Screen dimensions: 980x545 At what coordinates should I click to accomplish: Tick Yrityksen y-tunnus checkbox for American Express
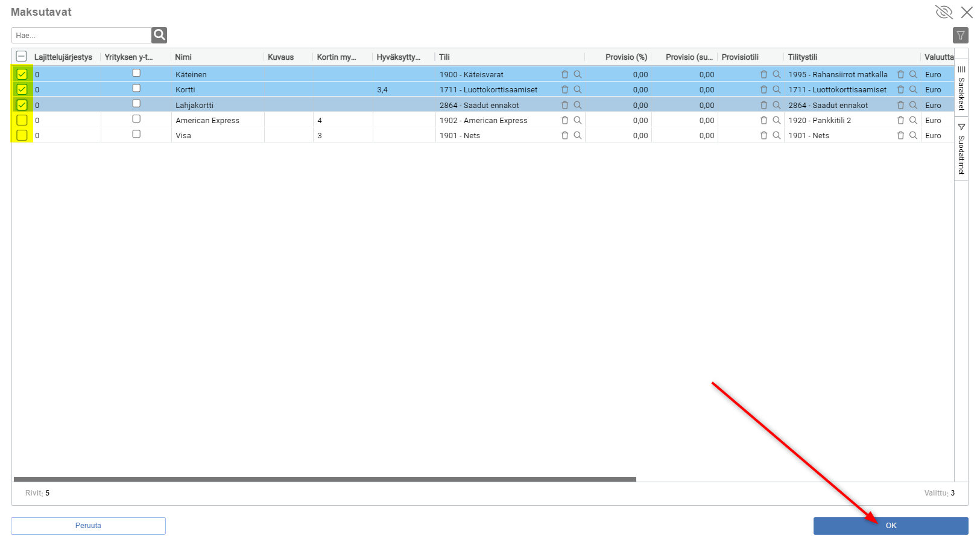136,119
